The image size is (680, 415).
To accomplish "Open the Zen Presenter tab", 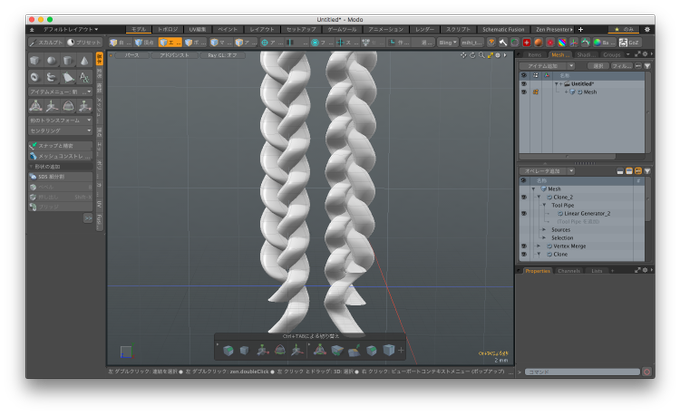I will 554,29.
